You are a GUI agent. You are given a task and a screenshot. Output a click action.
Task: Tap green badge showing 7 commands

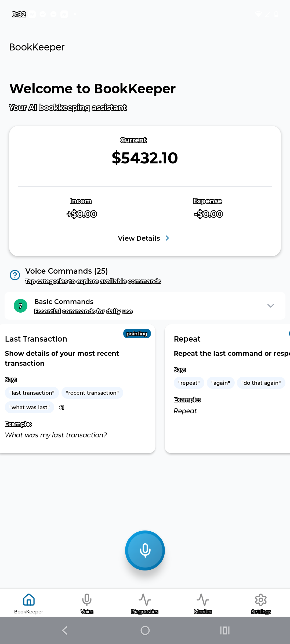pos(20,306)
